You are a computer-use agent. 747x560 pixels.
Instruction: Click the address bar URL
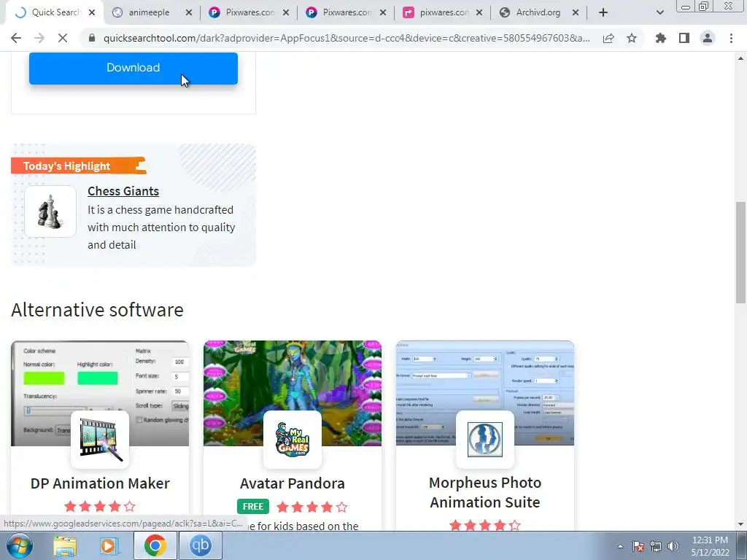[x=347, y=38]
